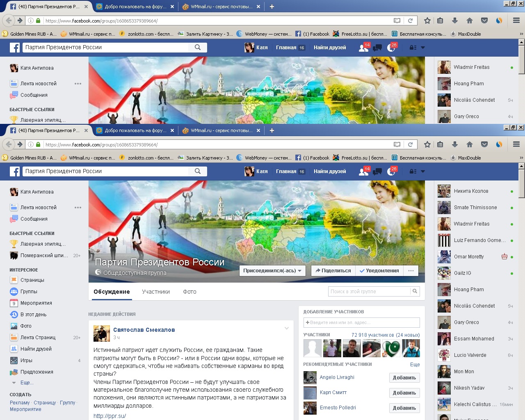Open the downloads arrow in the lower browser toolbar
This screenshot has width=525, height=420.
pyautogui.click(x=455, y=144)
